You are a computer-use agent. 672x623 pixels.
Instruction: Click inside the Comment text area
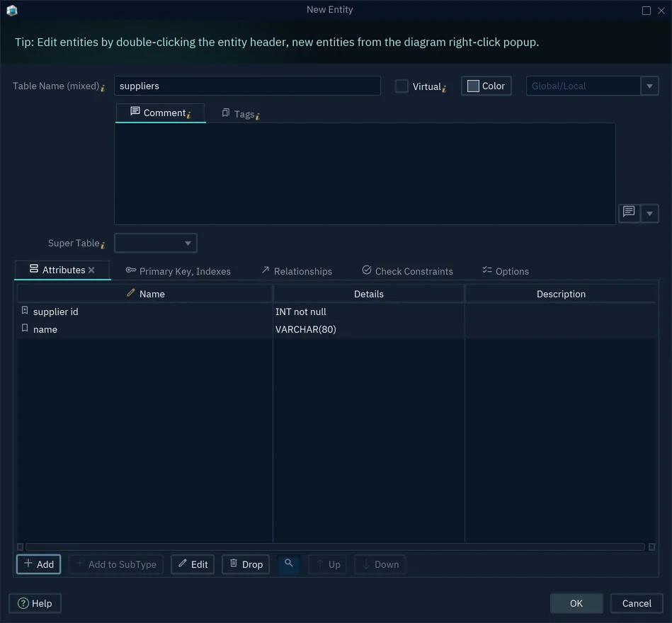tap(365, 173)
